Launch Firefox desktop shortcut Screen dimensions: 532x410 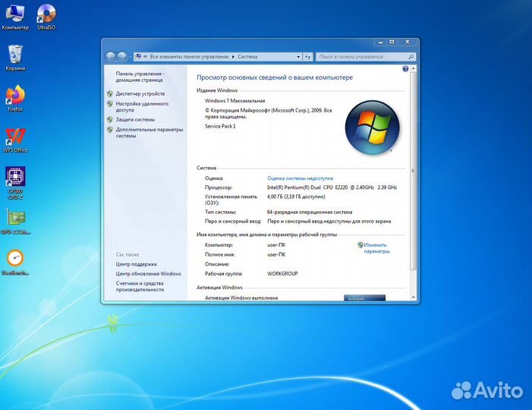[15, 99]
